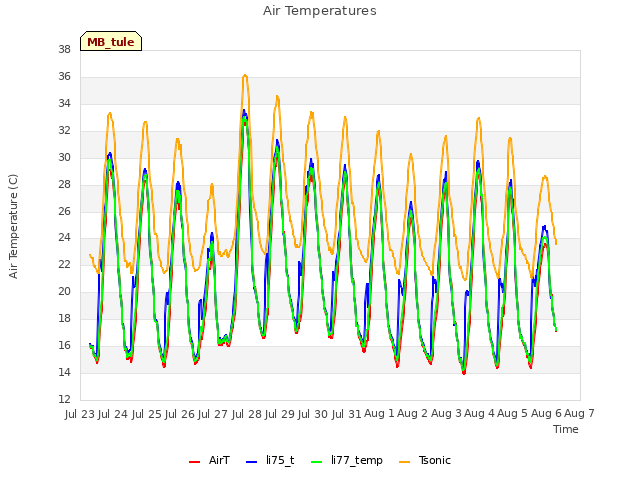Screen dimensions: 640x480
Task: Click the 24 y-axis tick label
Action: [x=64, y=238]
